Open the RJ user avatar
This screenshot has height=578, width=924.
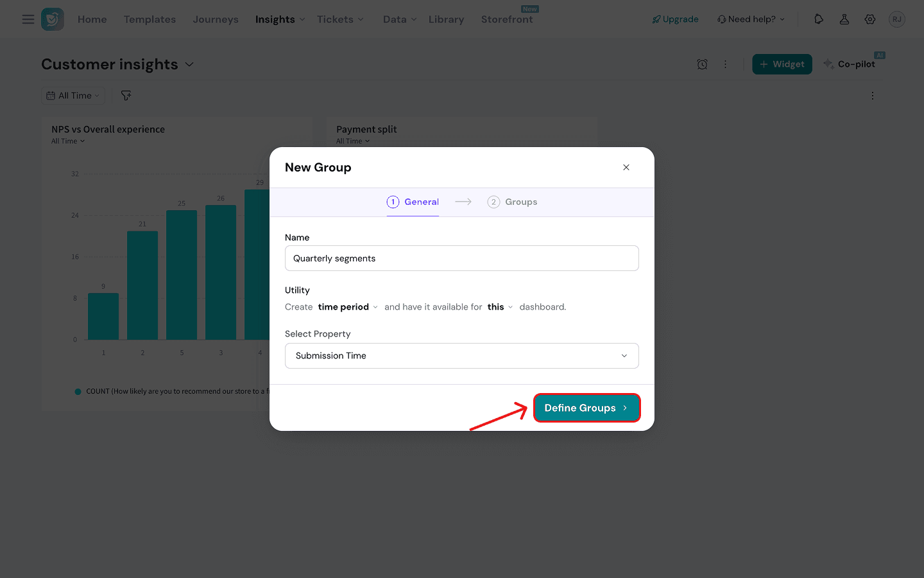tap(897, 19)
